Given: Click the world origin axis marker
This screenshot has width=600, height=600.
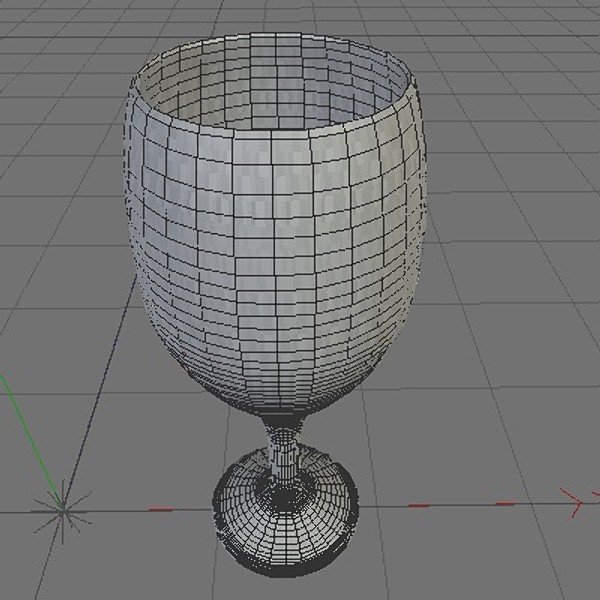Looking at the screenshot, I should [62, 511].
